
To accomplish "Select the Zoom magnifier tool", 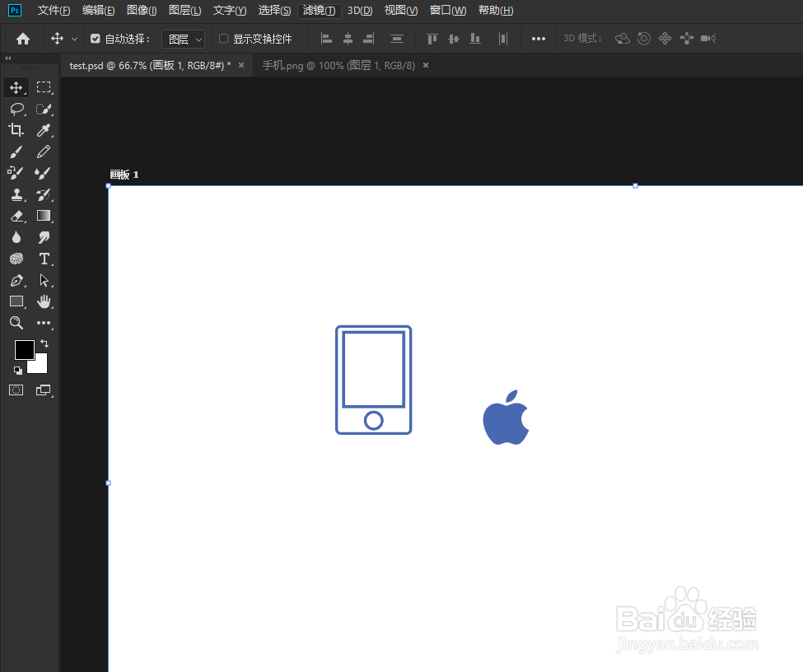I will 16,323.
